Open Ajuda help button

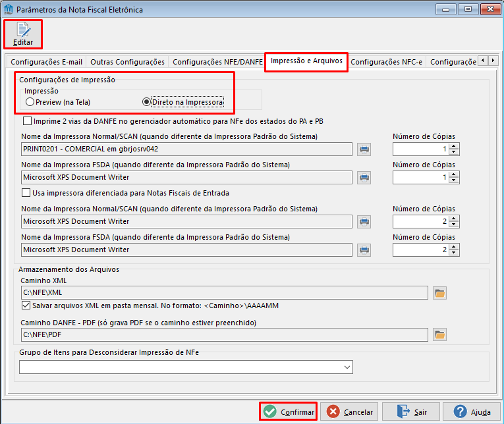click(472, 411)
